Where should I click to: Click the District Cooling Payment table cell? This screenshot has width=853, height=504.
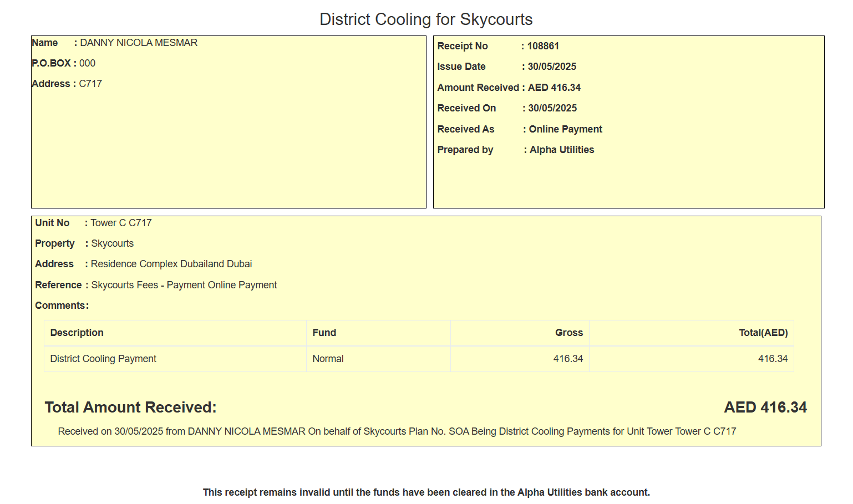tap(103, 359)
